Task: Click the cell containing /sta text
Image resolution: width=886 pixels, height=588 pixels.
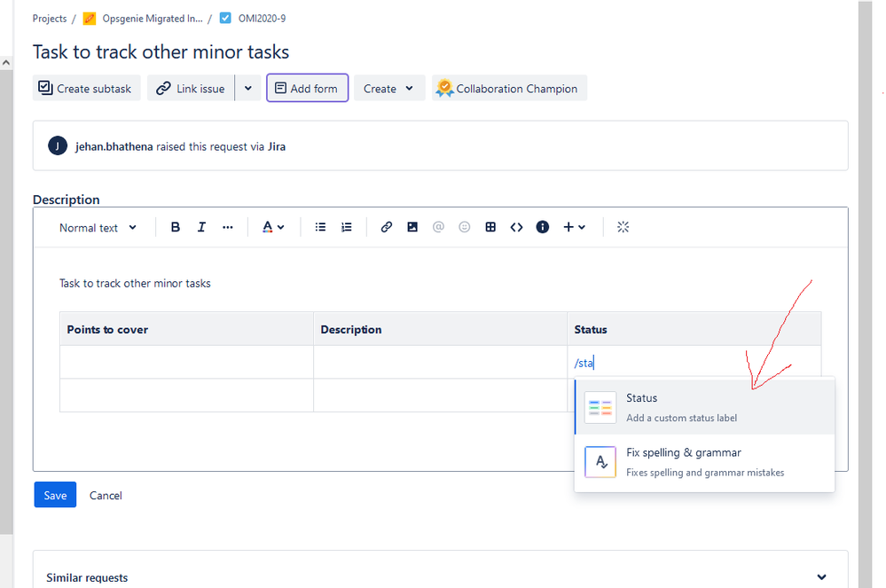Action: coord(694,362)
